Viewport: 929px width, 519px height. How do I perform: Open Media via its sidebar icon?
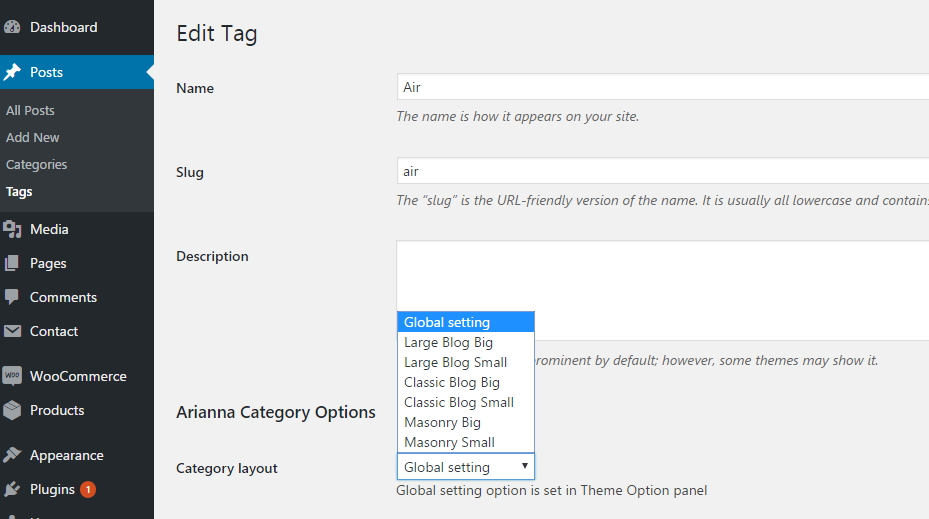tap(12, 230)
